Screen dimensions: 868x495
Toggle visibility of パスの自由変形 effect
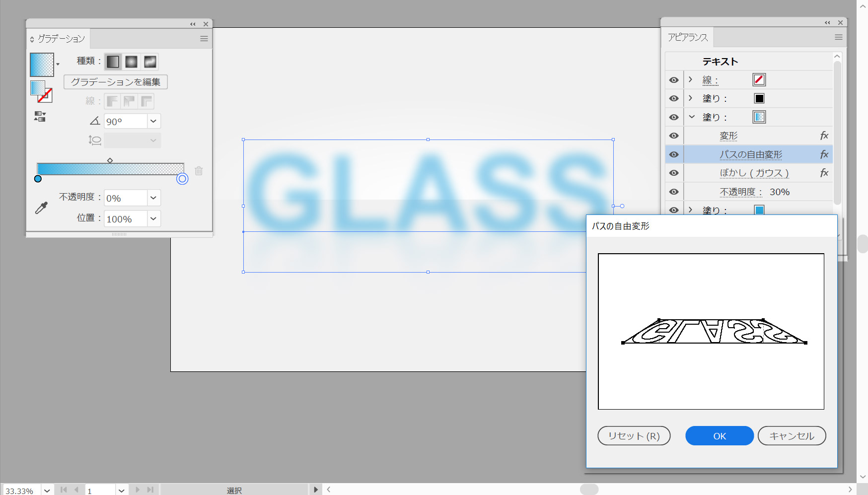pyautogui.click(x=674, y=154)
